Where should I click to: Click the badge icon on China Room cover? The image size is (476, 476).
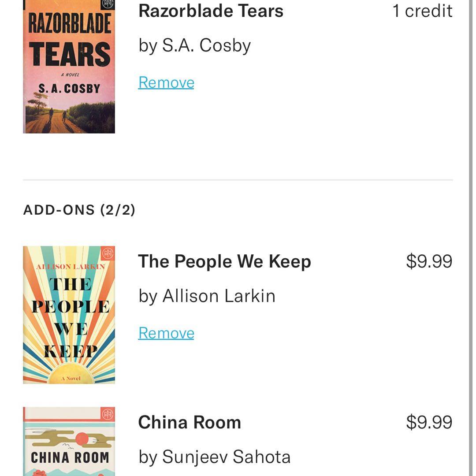pyautogui.click(x=108, y=414)
